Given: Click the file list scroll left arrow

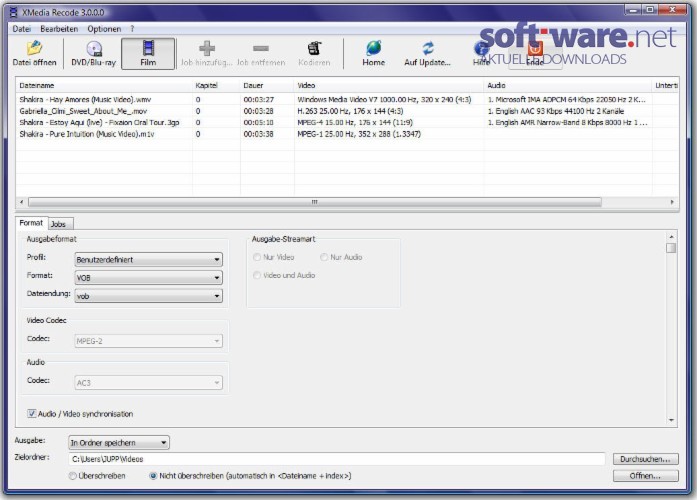Looking at the screenshot, I should coord(22,202).
